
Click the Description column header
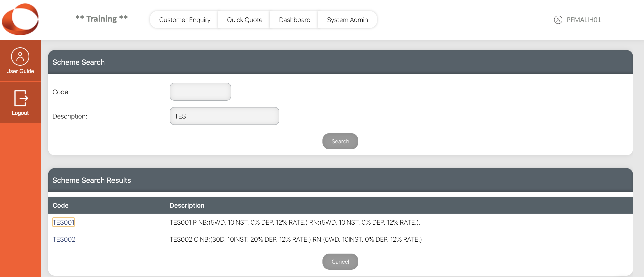pos(187,205)
